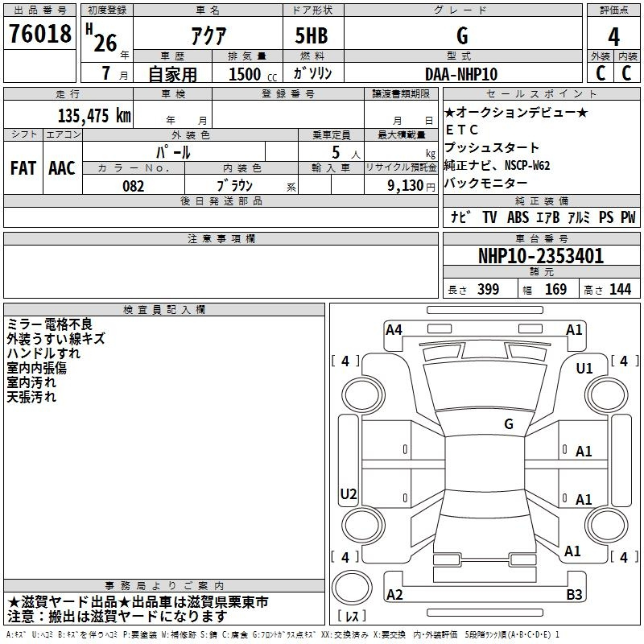The height and width of the screenshot is (644, 644).
Task: Click エアB in the equipment row
Action: pos(547,217)
